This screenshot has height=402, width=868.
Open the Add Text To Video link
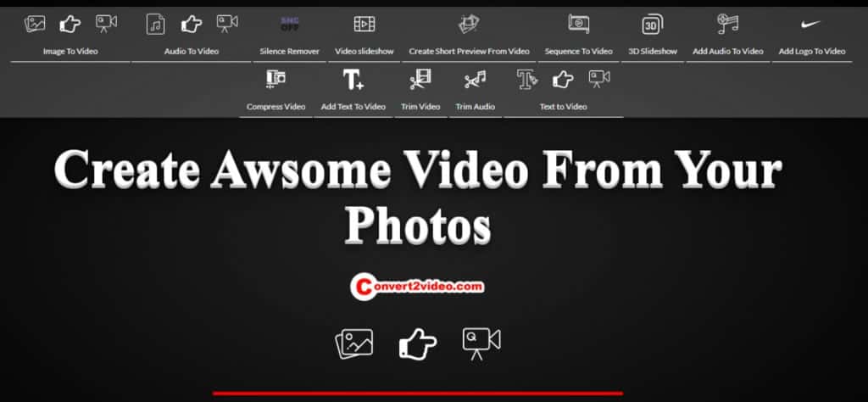point(353,107)
